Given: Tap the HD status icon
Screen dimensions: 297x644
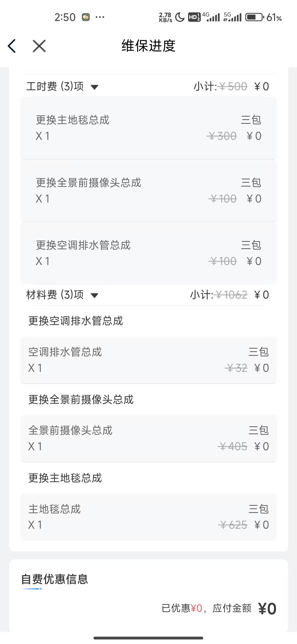Looking at the screenshot, I should (x=194, y=17).
